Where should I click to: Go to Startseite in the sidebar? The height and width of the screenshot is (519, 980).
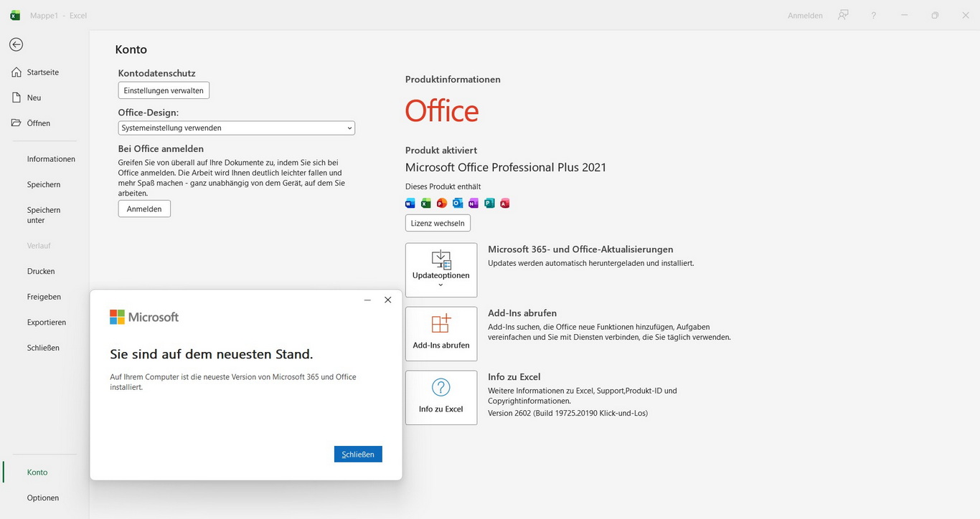click(x=42, y=72)
